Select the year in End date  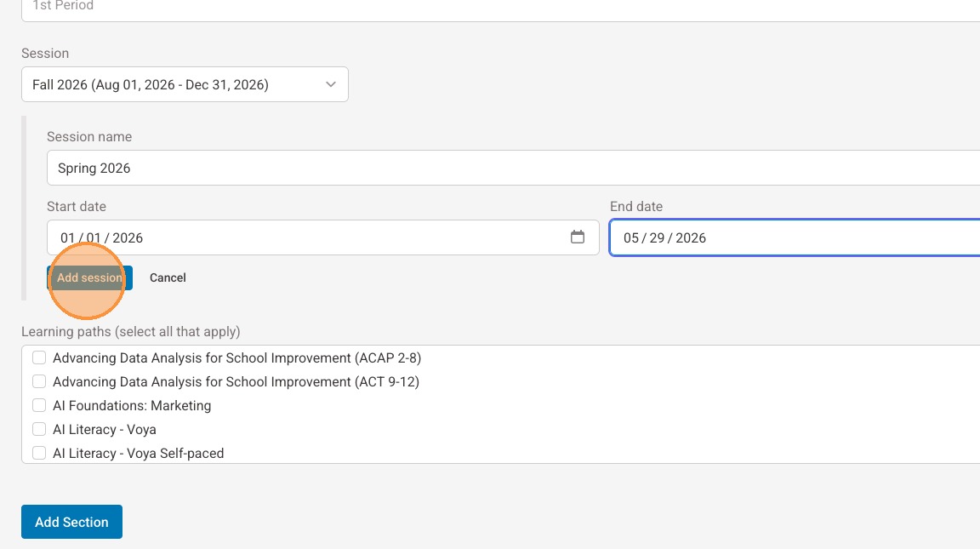691,238
